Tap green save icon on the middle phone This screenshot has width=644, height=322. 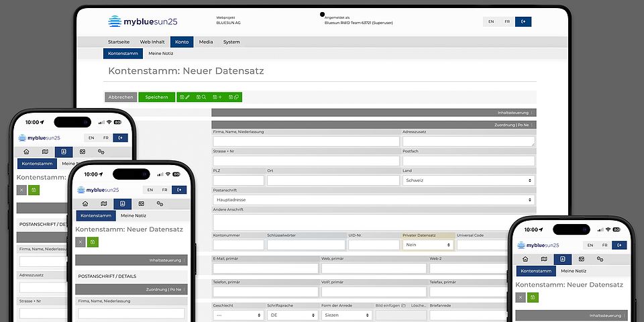(x=93, y=242)
